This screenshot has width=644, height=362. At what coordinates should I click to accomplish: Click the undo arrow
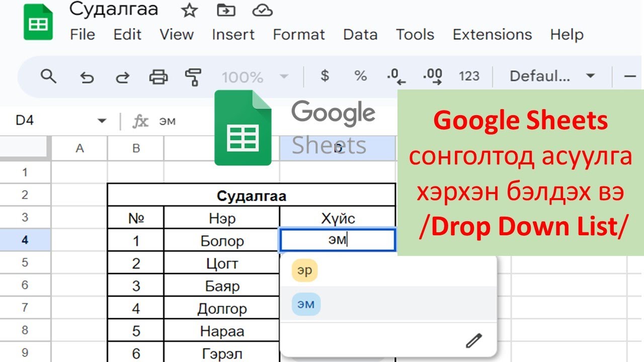click(87, 77)
